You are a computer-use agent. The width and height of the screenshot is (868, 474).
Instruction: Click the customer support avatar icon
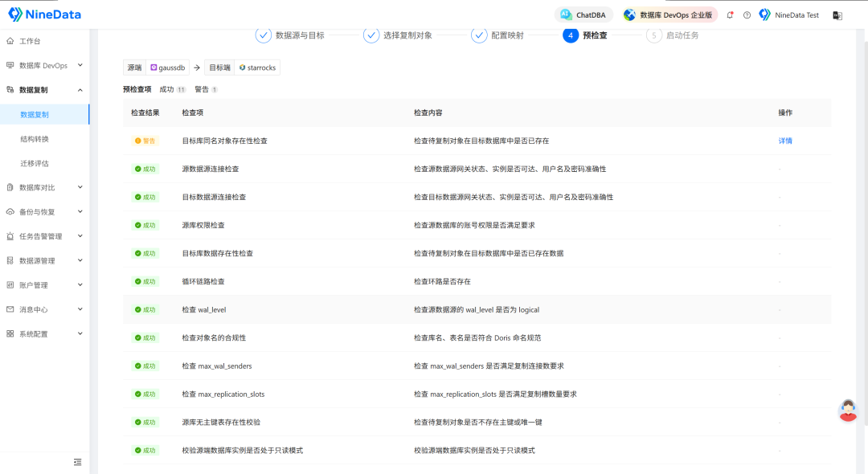click(x=847, y=410)
